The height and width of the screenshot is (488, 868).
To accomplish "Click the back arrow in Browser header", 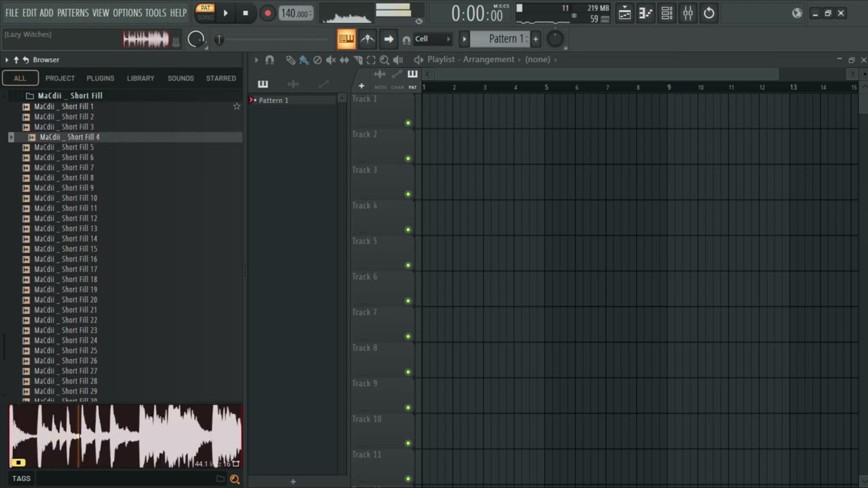I will (26, 60).
